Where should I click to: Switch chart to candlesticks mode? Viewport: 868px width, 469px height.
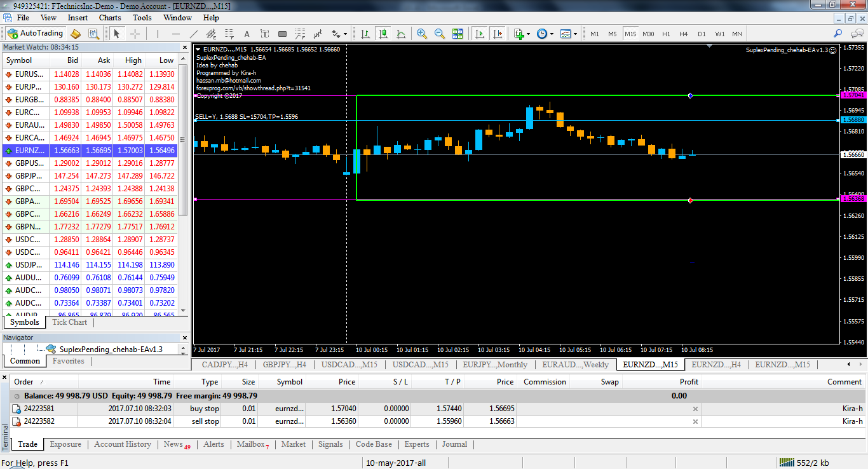(383, 34)
